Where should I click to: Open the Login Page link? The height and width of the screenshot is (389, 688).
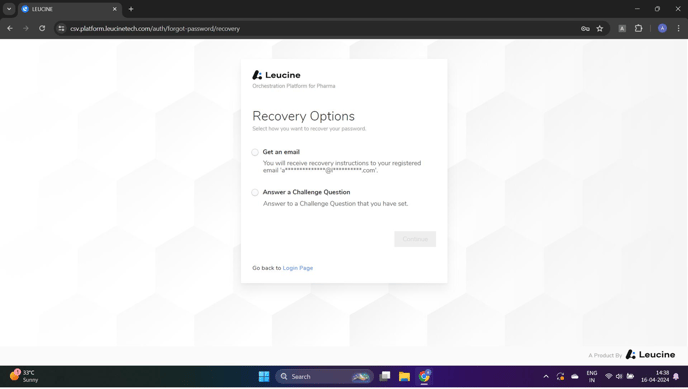tap(297, 268)
